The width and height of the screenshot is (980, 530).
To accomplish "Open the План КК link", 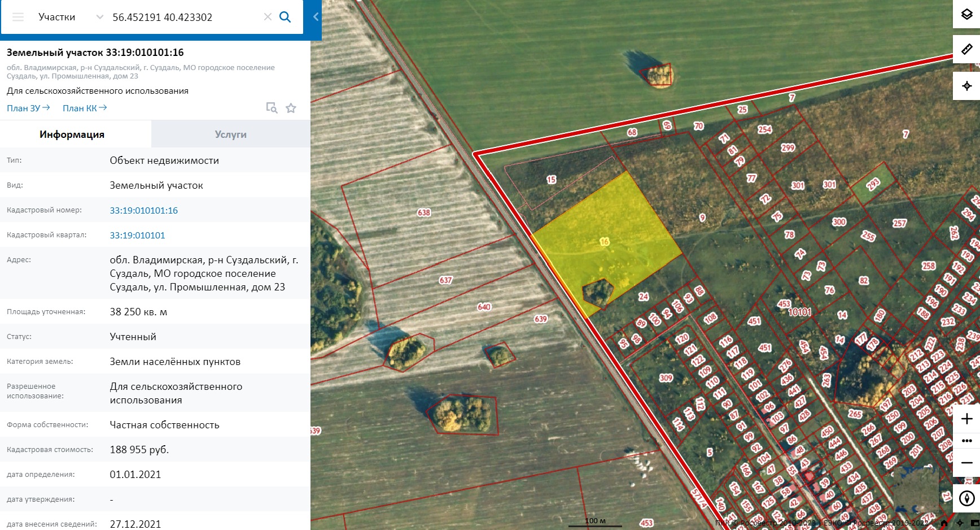I will (85, 108).
